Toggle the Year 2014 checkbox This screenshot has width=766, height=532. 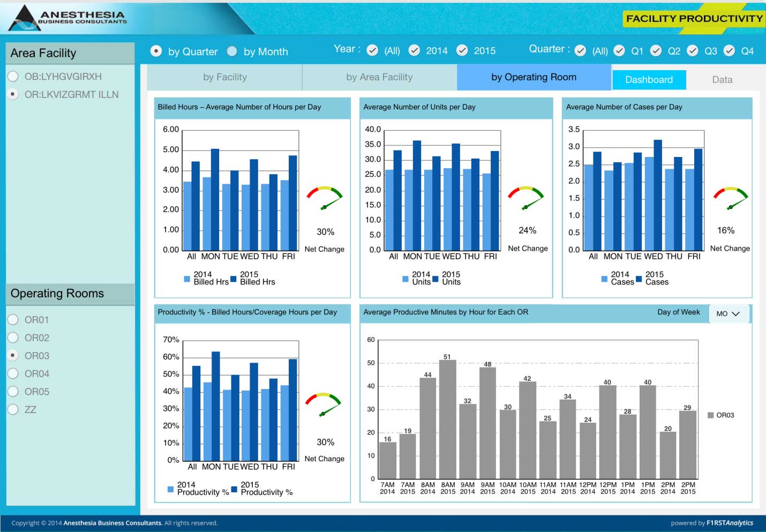[x=414, y=50]
